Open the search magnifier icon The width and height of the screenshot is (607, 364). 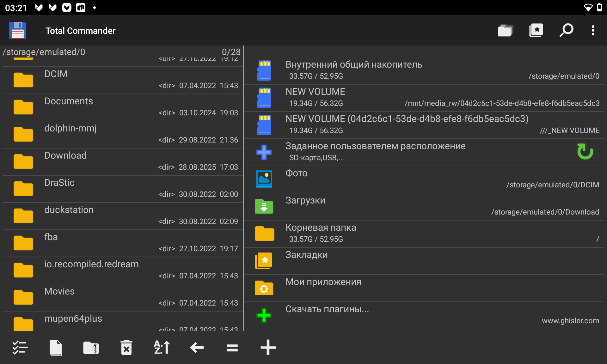coord(566,30)
